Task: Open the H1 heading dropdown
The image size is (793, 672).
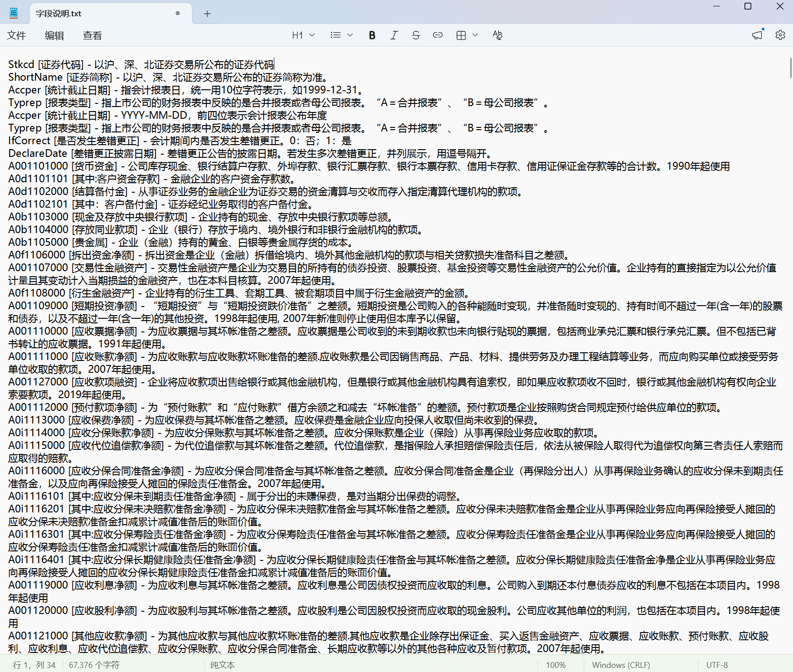Action: point(303,35)
